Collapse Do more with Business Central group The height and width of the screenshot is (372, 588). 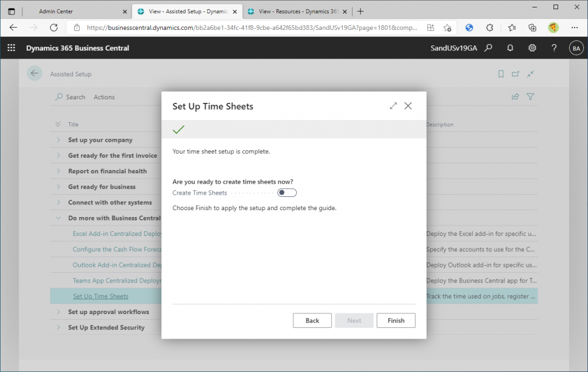coord(58,218)
